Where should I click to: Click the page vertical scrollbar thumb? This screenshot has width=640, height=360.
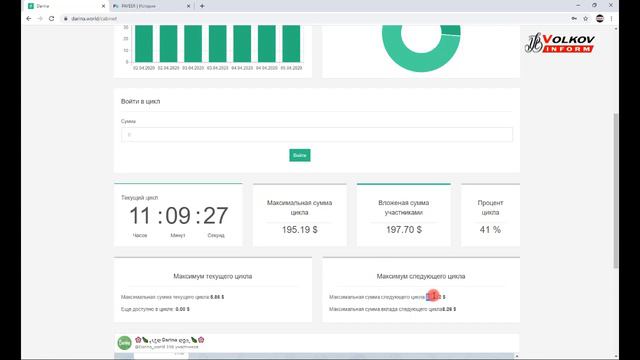click(616, 191)
